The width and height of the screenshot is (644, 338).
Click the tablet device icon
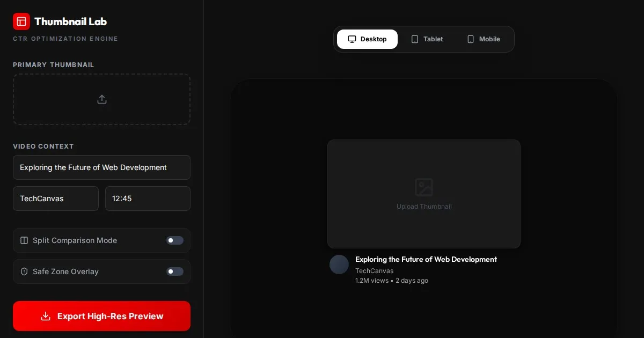coord(415,39)
